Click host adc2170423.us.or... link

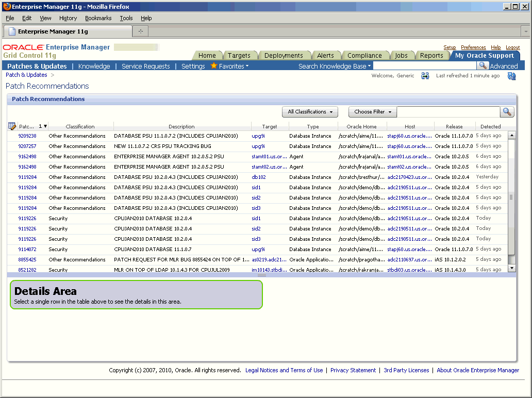tap(409, 177)
